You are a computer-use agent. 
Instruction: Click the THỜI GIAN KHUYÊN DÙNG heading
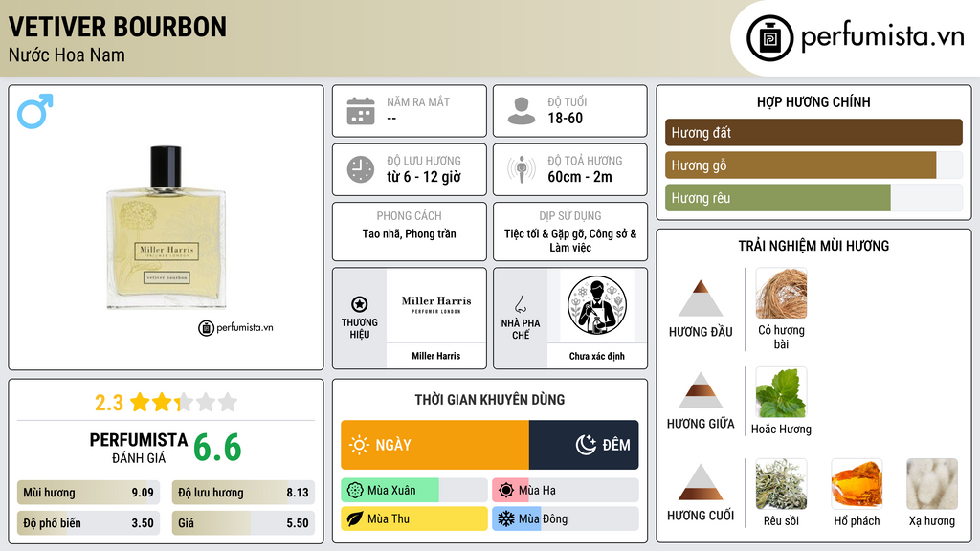click(490, 400)
